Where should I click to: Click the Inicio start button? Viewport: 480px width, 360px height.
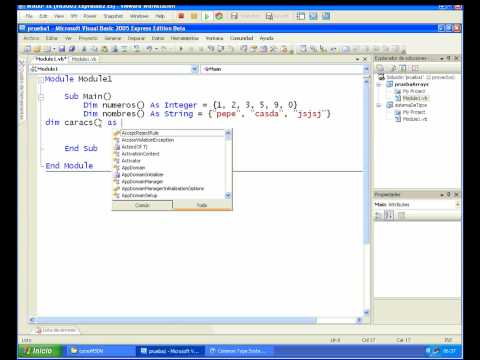(40, 351)
